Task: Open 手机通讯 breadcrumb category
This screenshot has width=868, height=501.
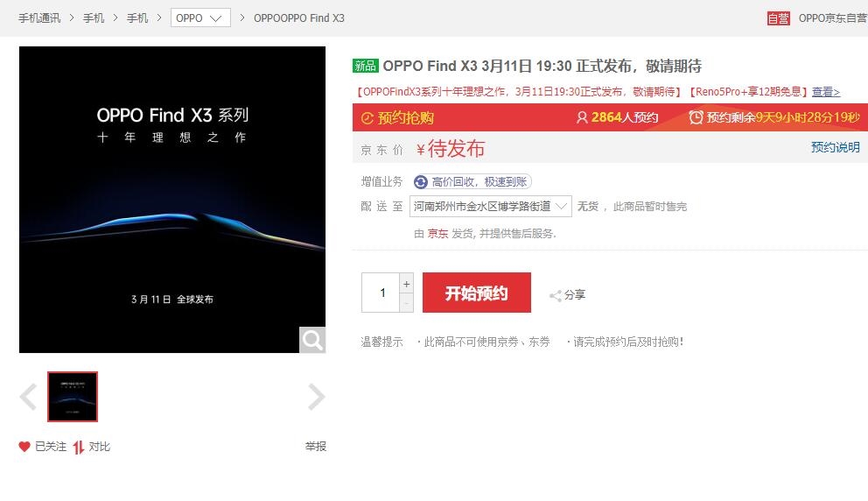Action: 39,18
